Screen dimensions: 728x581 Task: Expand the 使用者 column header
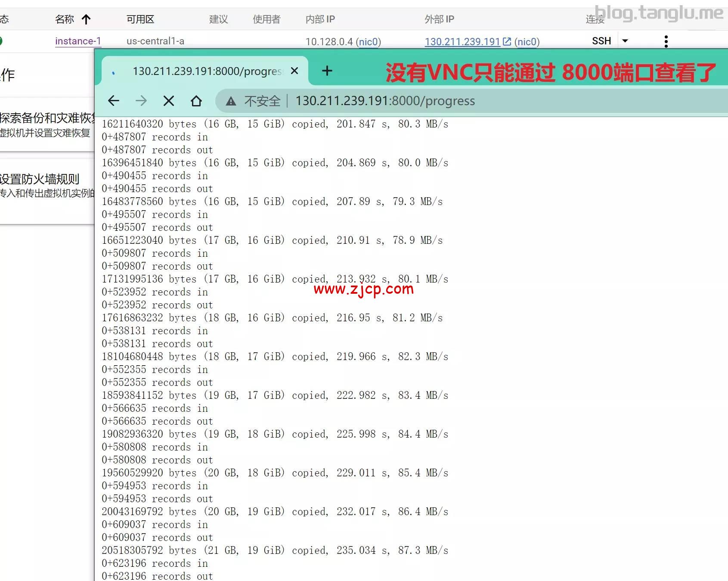(x=266, y=19)
